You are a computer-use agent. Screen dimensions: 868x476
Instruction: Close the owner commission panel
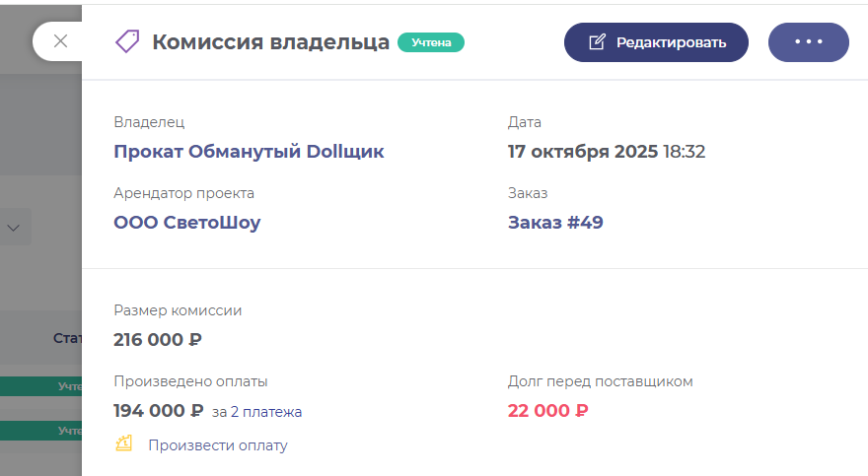[x=60, y=41]
